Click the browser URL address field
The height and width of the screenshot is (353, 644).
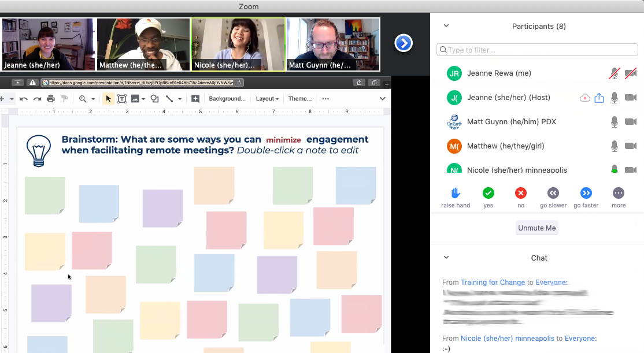(x=142, y=83)
